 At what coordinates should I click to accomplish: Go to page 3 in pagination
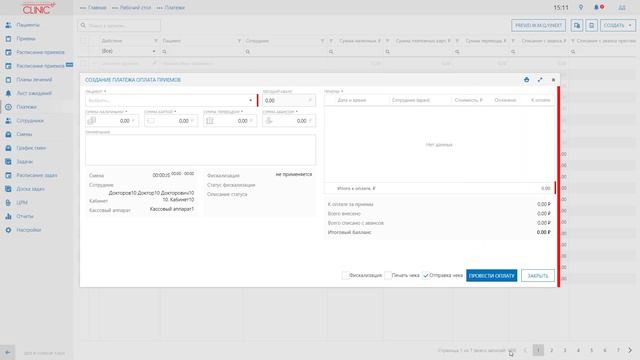(565, 350)
